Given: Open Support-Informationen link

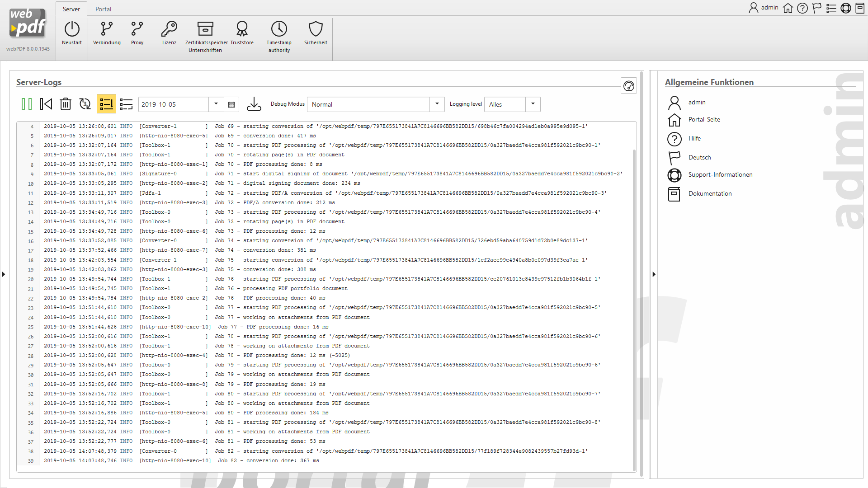Looking at the screenshot, I should (x=720, y=175).
